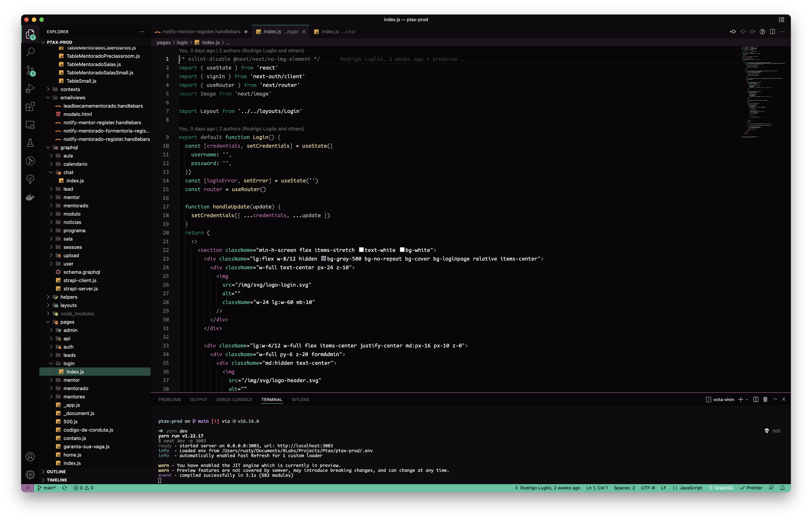The width and height of the screenshot is (812, 520).
Task: Open notifications bell in status bar
Action: 782,488
